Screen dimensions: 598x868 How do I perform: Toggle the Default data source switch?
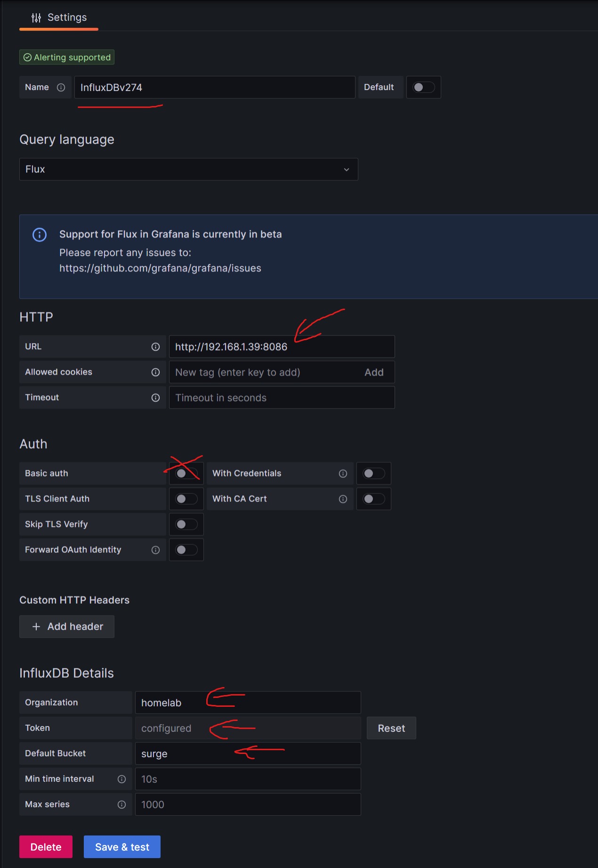pyautogui.click(x=423, y=87)
